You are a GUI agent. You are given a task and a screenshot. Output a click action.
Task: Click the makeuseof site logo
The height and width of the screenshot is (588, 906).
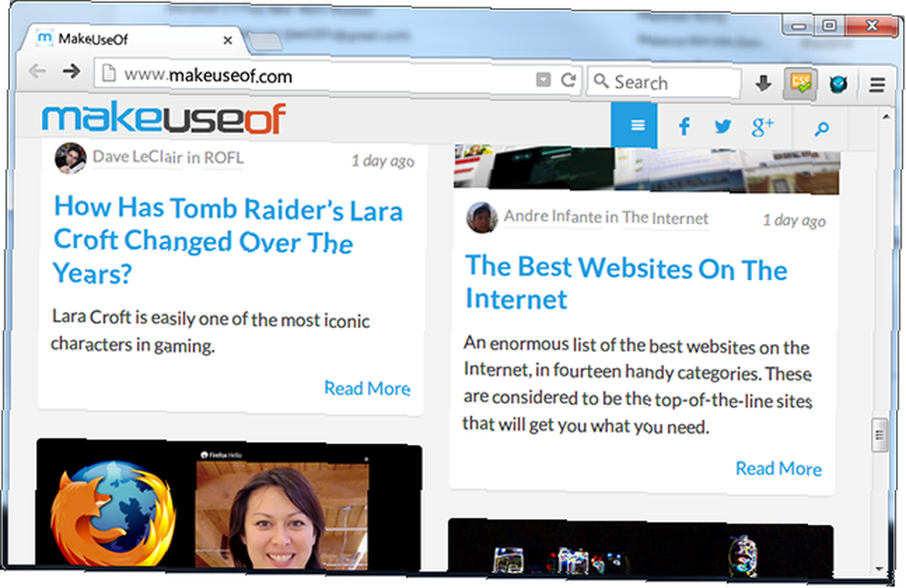click(164, 118)
